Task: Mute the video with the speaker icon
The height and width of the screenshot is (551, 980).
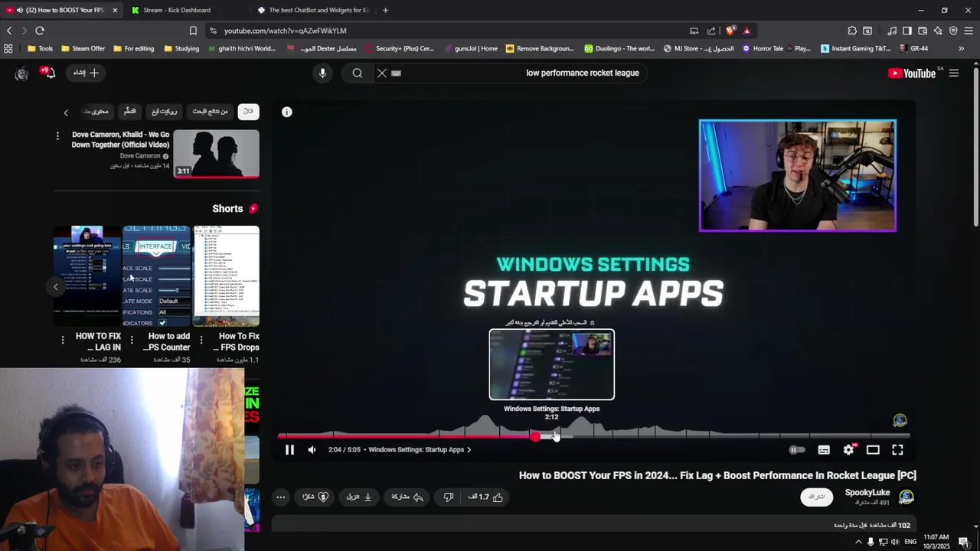Action: 312,450
